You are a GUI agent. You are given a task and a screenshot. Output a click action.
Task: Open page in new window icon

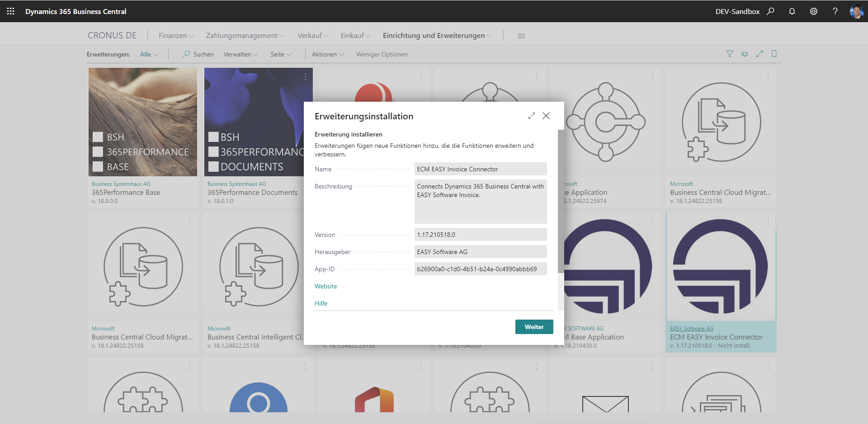click(759, 54)
